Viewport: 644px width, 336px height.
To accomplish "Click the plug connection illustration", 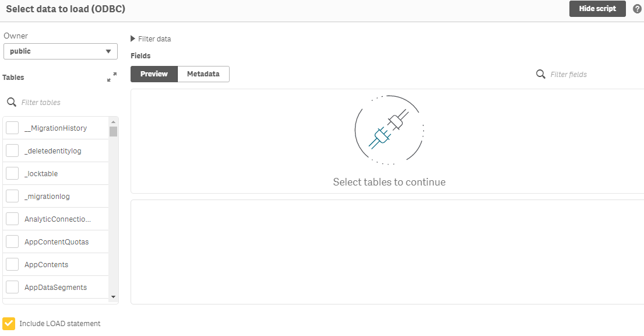I will (389, 129).
